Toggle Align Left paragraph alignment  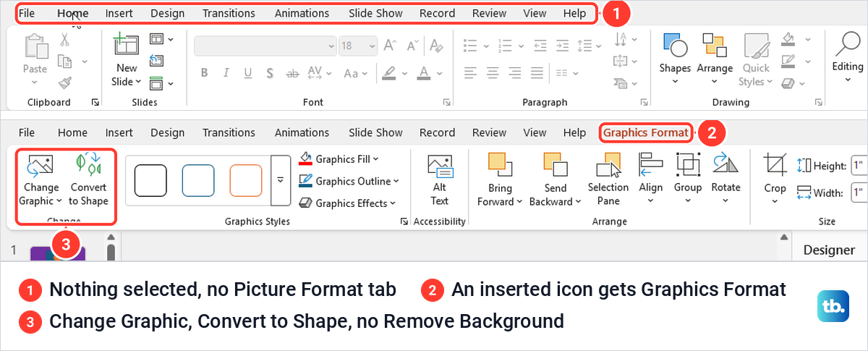(471, 73)
